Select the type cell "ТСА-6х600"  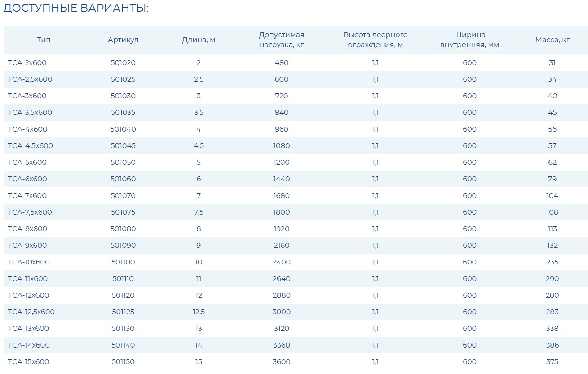[x=27, y=179]
